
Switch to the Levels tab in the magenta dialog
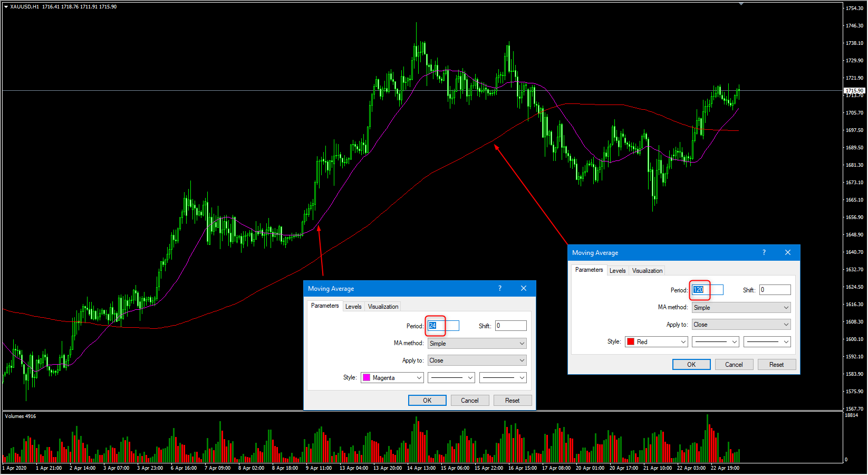[x=353, y=306]
